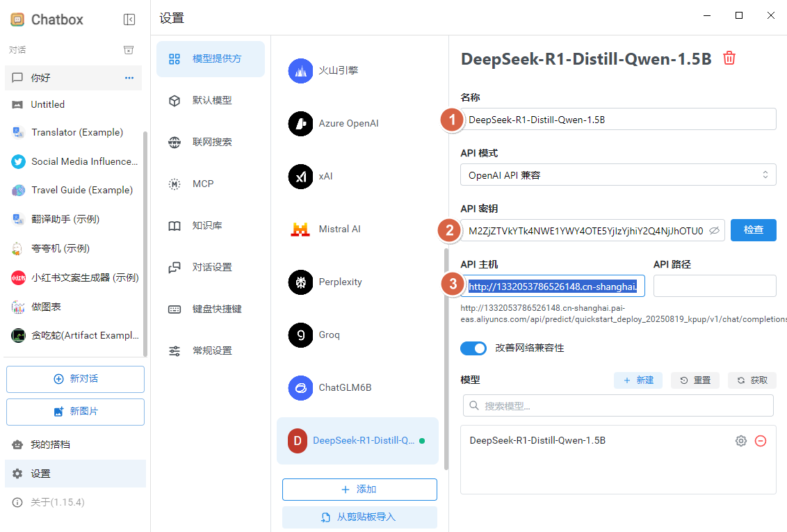Select the DeepSeek-R1-Distill-Q... provider entry
Viewport: 787px width, 532px height.
click(358, 441)
